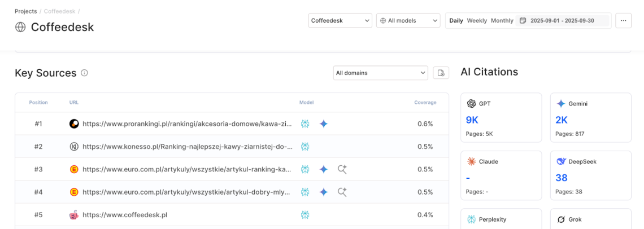Sort by the Coverage column header
The width and height of the screenshot is (644, 229).
tap(425, 103)
